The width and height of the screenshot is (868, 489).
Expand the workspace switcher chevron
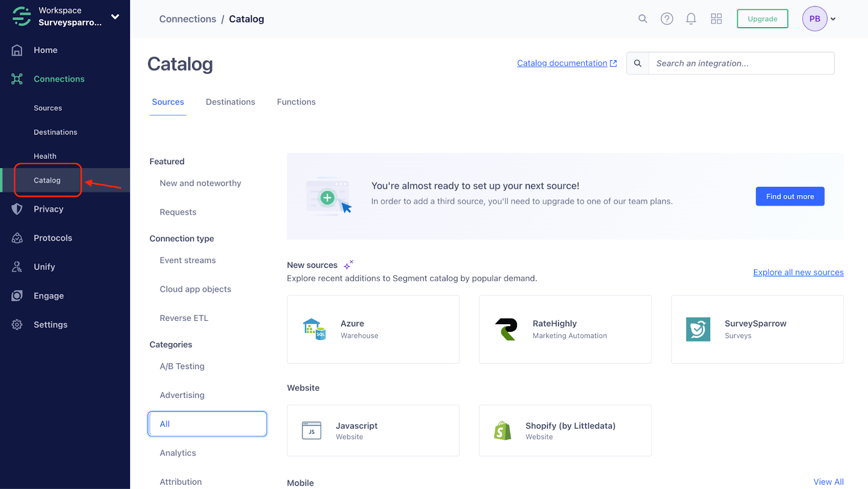point(115,17)
